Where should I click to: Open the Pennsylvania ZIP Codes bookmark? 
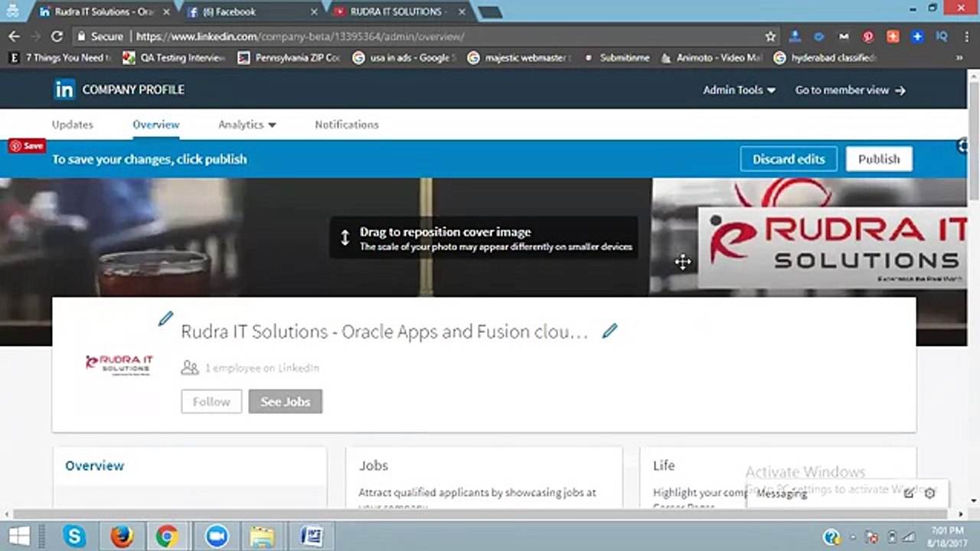click(289, 57)
